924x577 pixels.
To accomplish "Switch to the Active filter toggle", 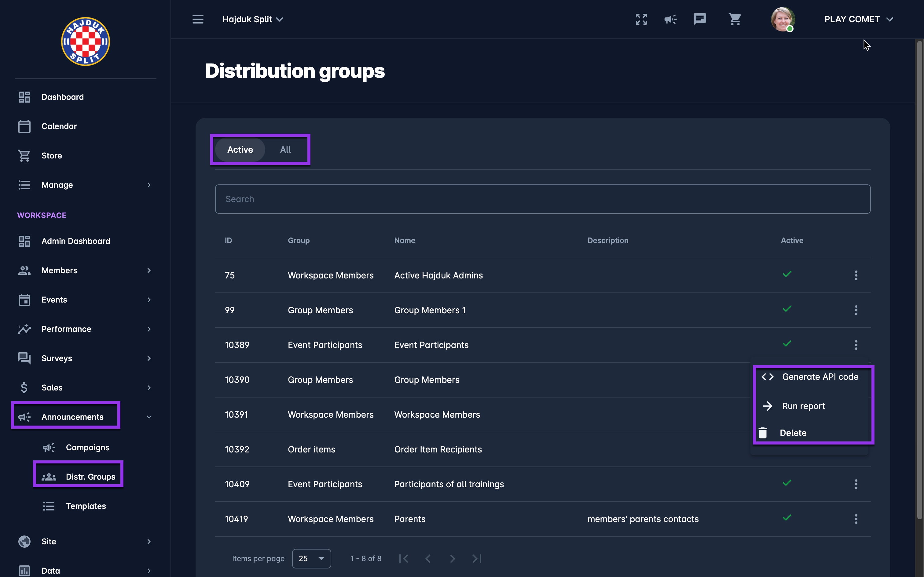I will 240,150.
